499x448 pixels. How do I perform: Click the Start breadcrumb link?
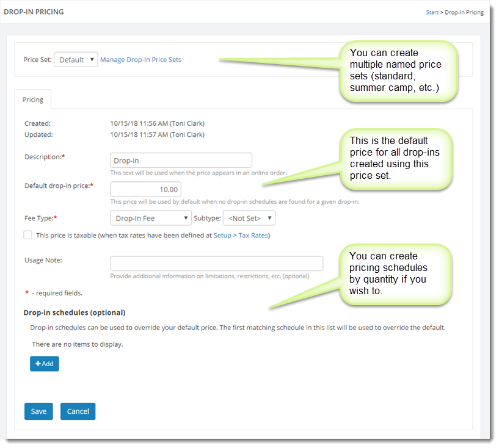[x=432, y=12]
